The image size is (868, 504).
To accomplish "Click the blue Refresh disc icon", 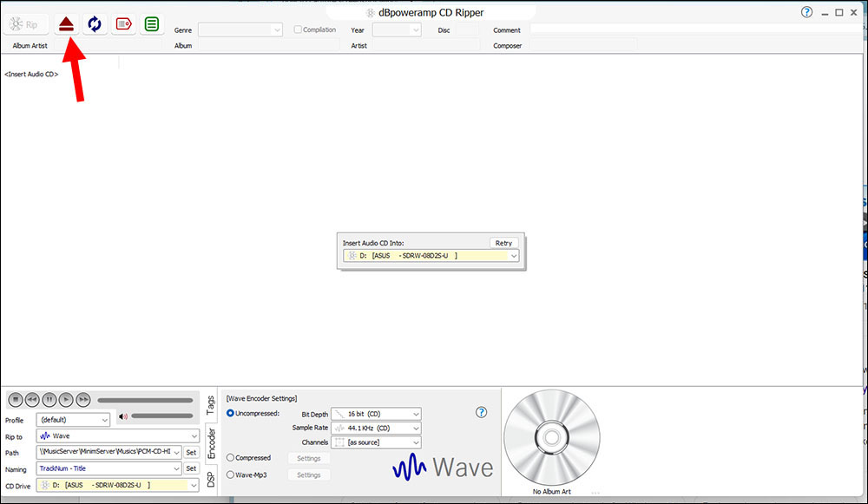I will tap(94, 24).
